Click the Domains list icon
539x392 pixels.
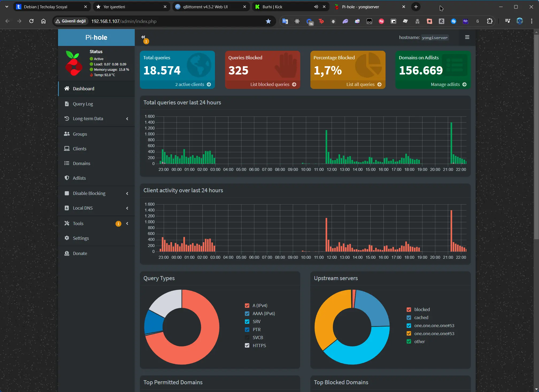coord(67,163)
